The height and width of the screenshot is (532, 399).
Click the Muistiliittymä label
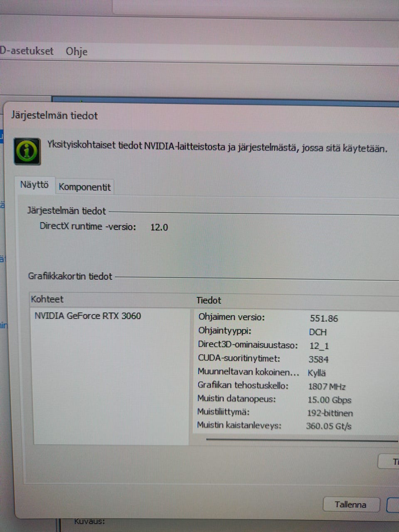pos(223,412)
